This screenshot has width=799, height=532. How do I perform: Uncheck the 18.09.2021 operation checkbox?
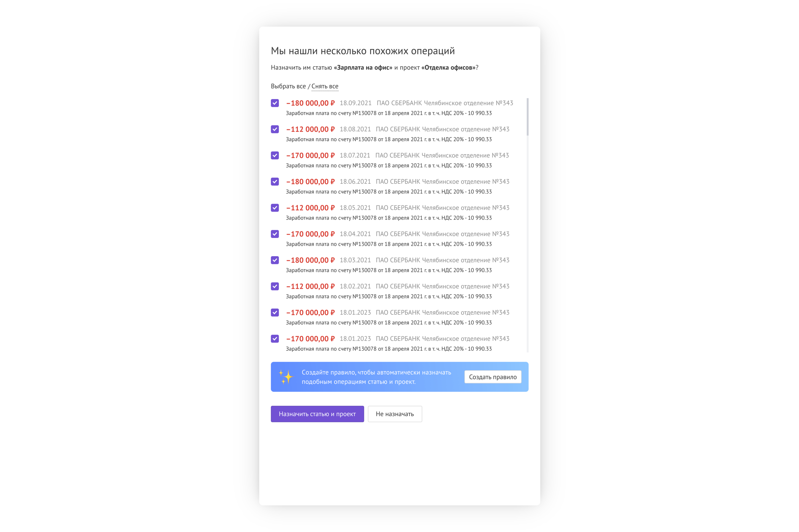(275, 103)
